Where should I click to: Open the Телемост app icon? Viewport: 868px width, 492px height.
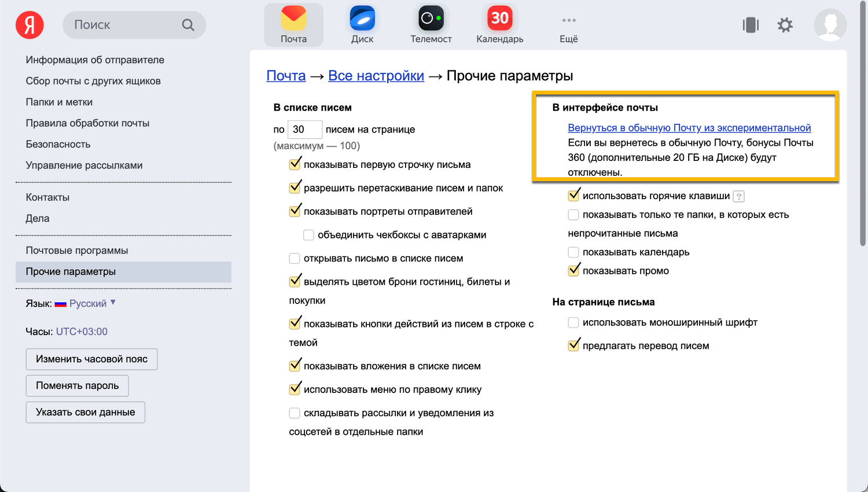(x=431, y=25)
